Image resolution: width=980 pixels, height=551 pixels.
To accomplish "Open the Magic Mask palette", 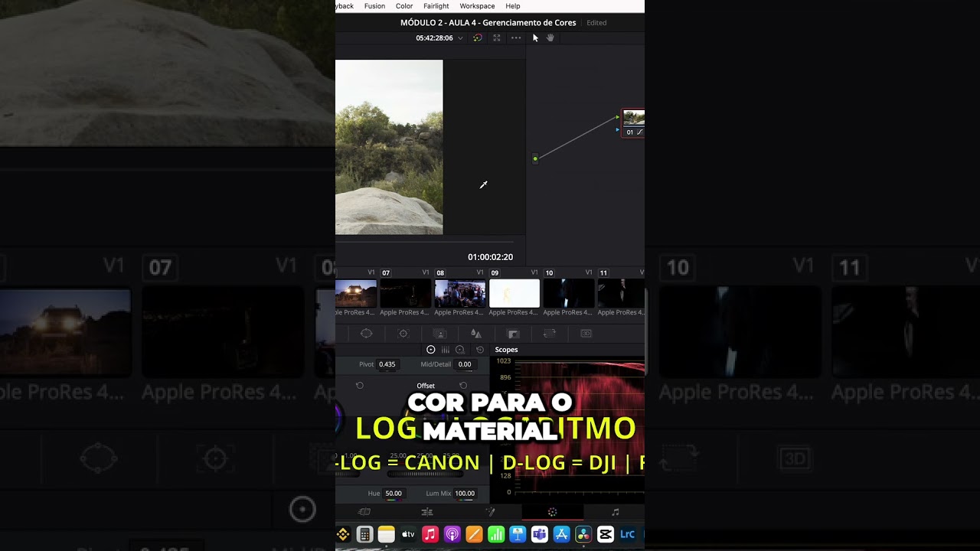I will (439, 334).
